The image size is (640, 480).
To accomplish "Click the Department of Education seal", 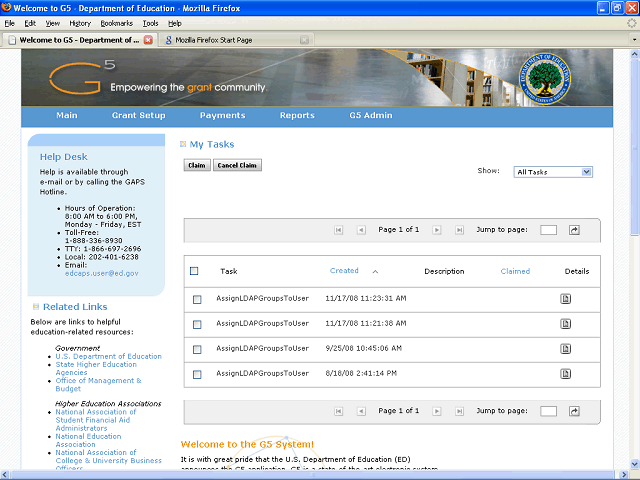I will (544, 79).
